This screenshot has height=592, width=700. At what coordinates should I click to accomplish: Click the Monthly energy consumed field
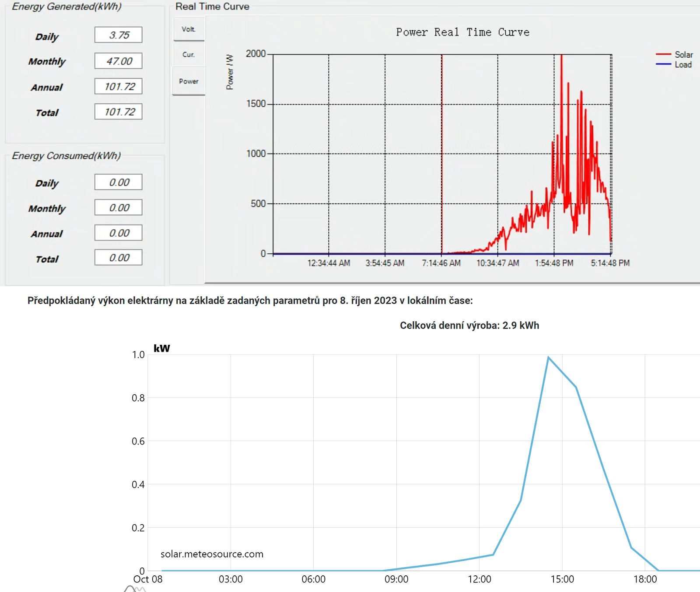click(x=119, y=207)
